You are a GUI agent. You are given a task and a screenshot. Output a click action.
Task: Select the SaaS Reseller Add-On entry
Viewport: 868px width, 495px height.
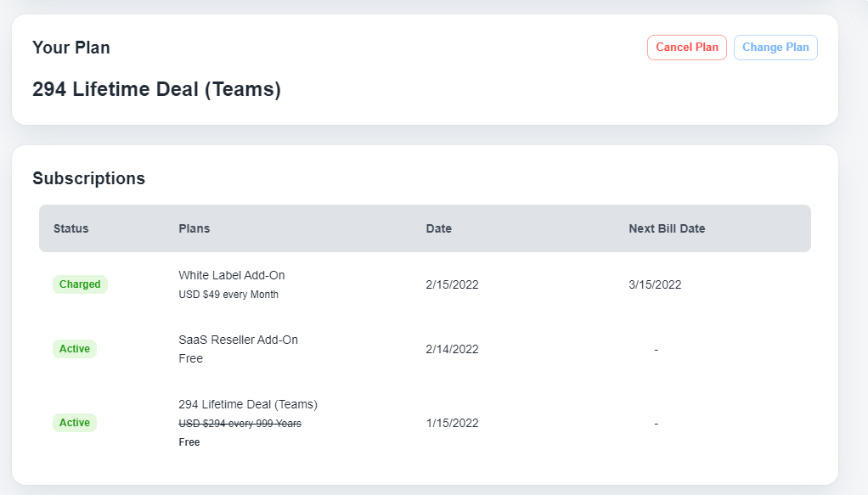tap(238, 340)
